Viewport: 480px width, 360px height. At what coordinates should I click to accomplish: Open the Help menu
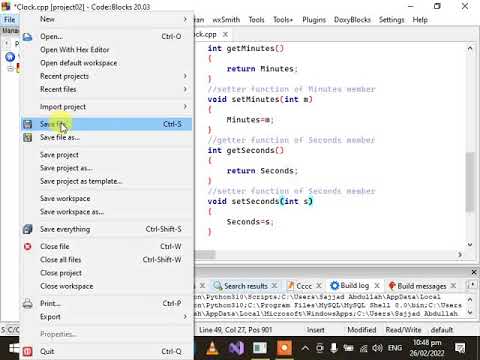pos(420,20)
